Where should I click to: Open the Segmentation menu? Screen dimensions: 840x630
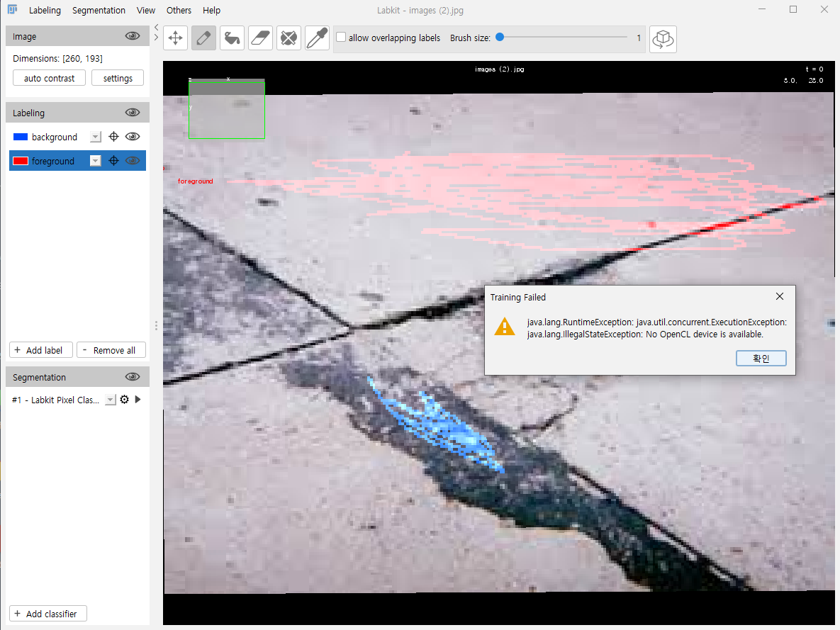click(x=99, y=10)
